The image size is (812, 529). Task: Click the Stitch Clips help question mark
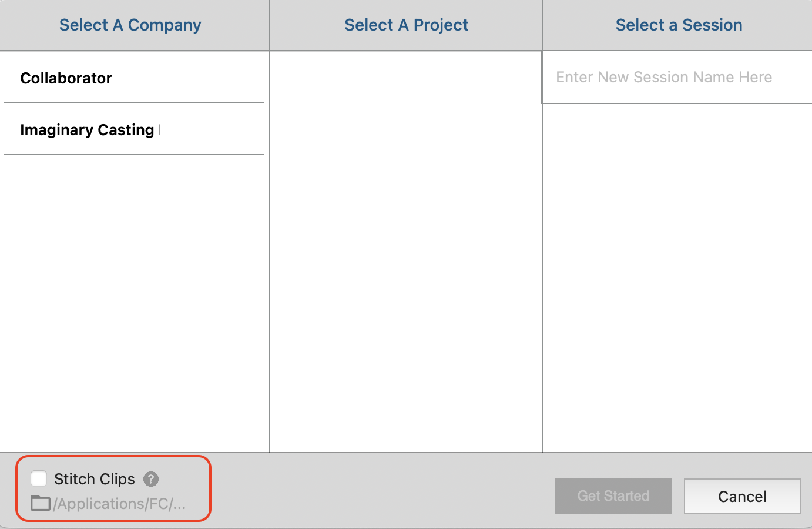point(151,479)
